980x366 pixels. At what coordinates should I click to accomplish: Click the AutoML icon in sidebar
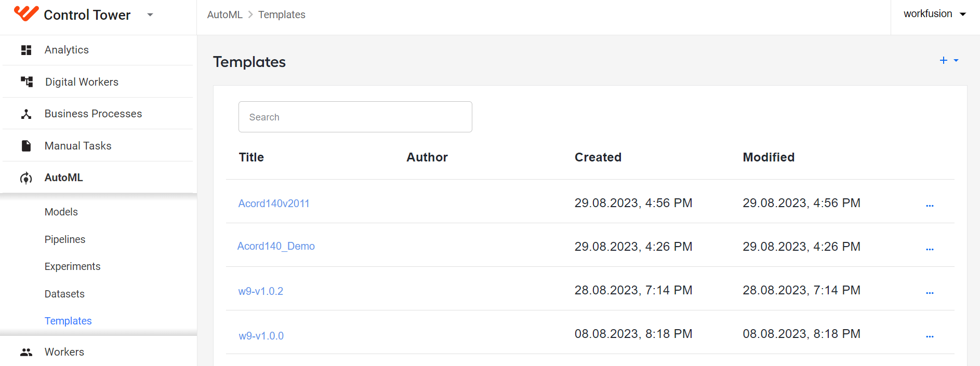click(x=26, y=178)
